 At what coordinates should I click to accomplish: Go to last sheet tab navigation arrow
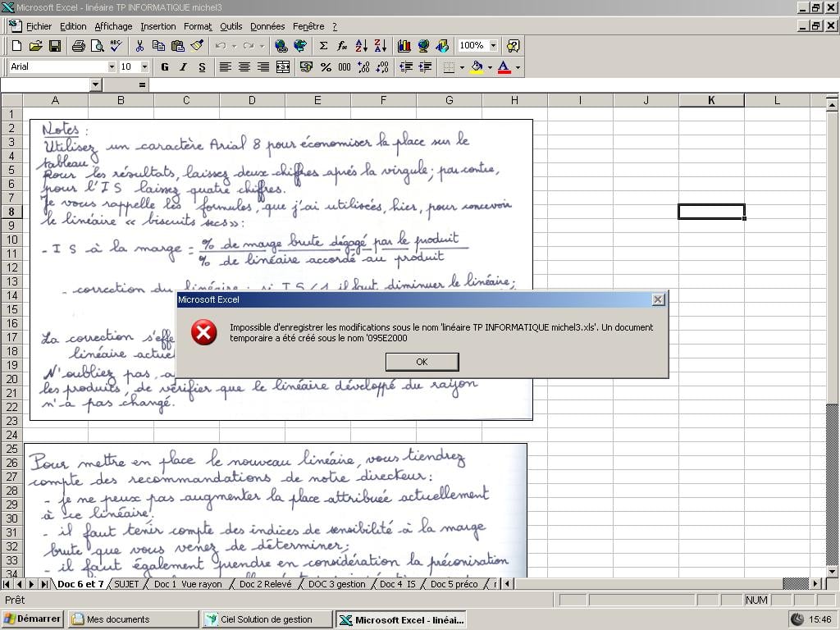pos(44,584)
